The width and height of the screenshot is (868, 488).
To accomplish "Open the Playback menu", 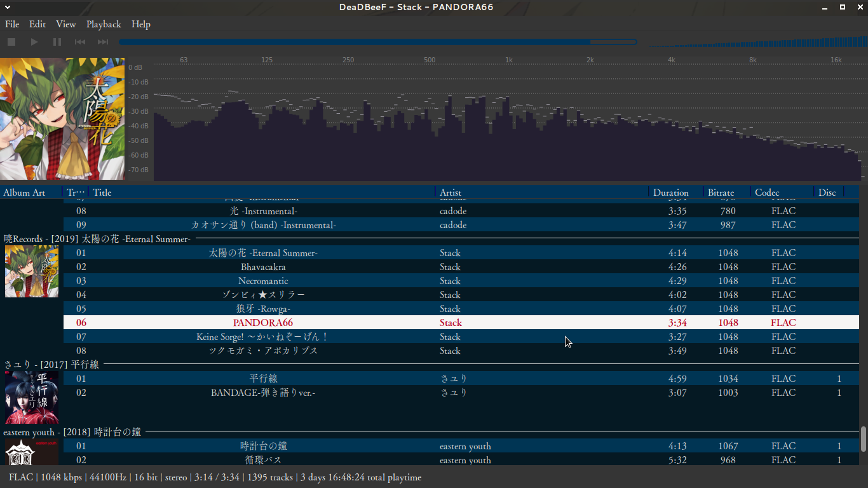I will point(104,24).
